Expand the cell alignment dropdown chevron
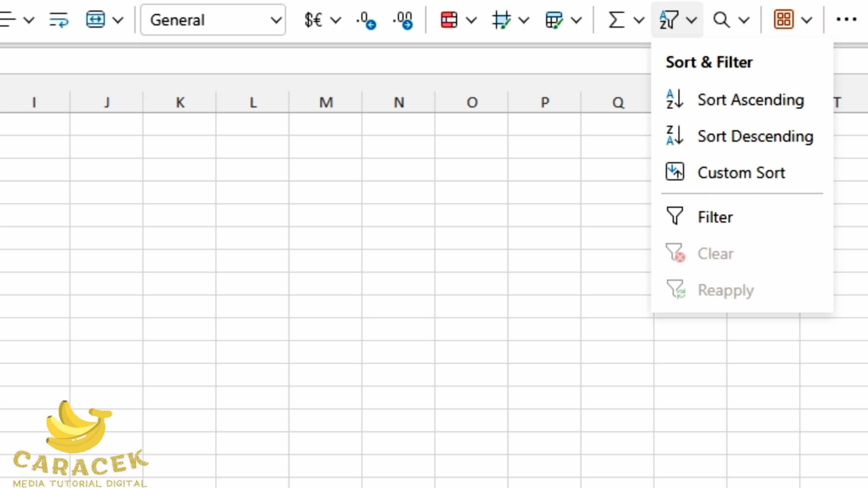 point(29,19)
